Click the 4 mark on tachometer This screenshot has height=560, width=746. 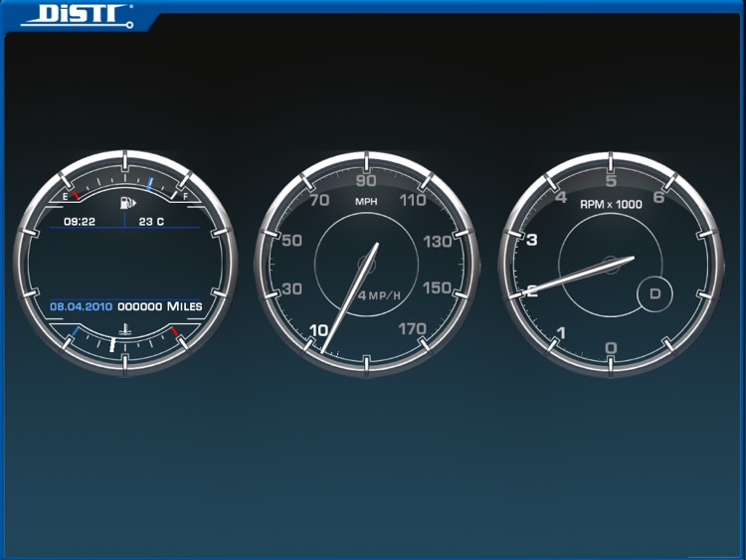point(561,197)
